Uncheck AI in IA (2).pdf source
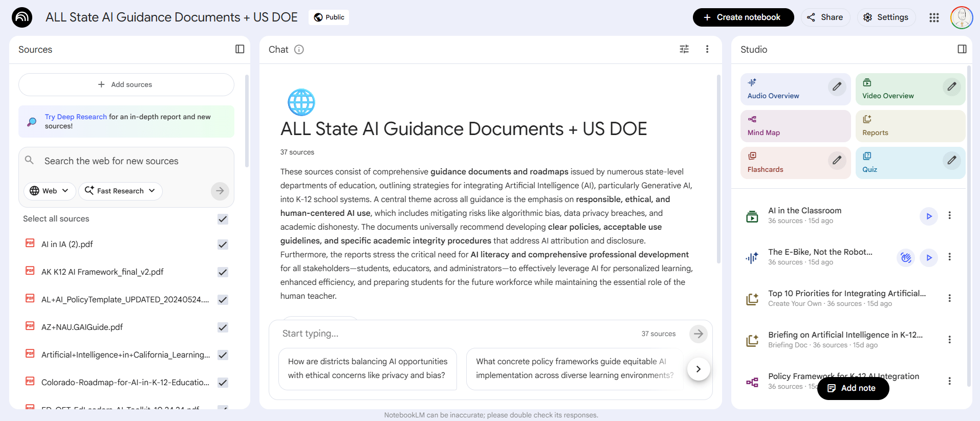The image size is (980, 421). coord(223,245)
